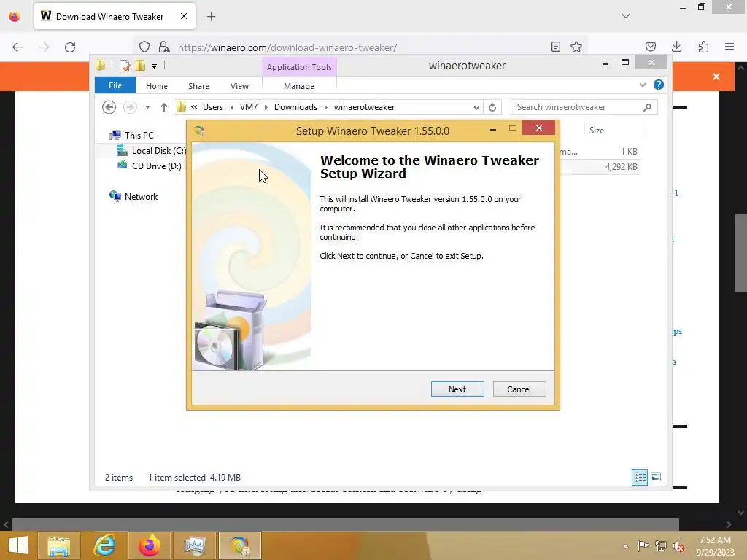This screenshot has height=560, width=747.
Task: Click the Firefox address bar URL
Action: [287, 47]
